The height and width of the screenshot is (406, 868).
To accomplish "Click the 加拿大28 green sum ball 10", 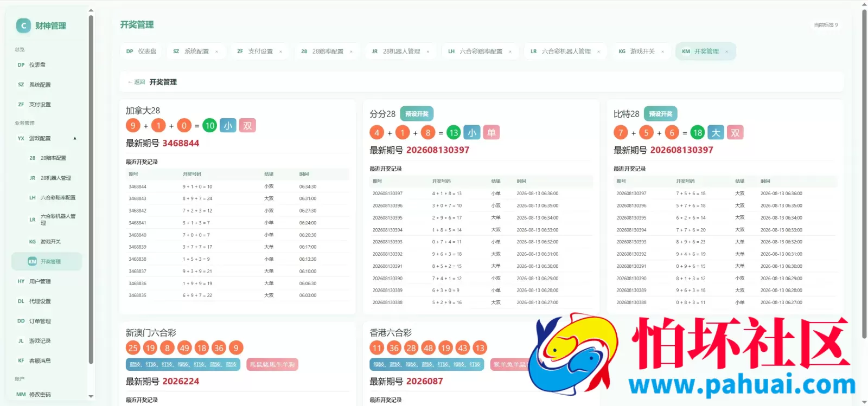I will (x=210, y=126).
